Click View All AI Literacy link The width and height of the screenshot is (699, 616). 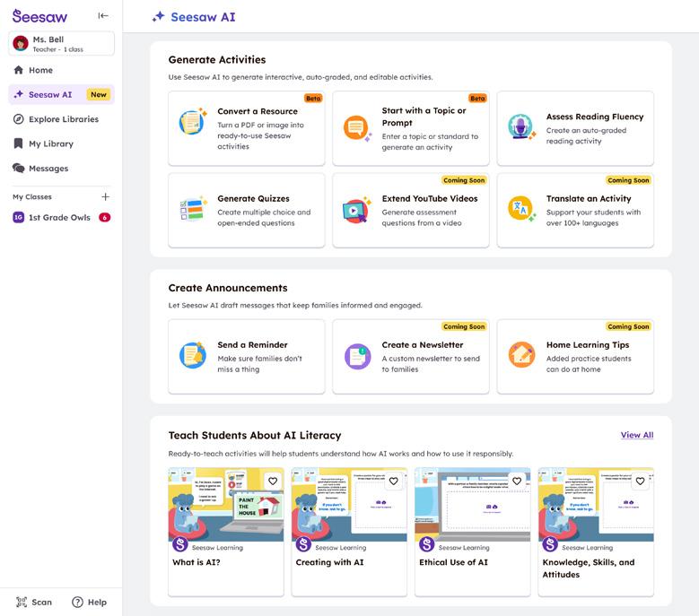point(637,435)
